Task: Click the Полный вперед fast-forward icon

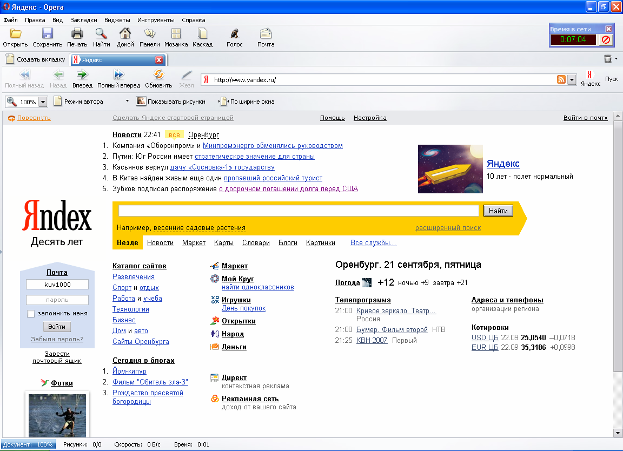Action: [118, 75]
